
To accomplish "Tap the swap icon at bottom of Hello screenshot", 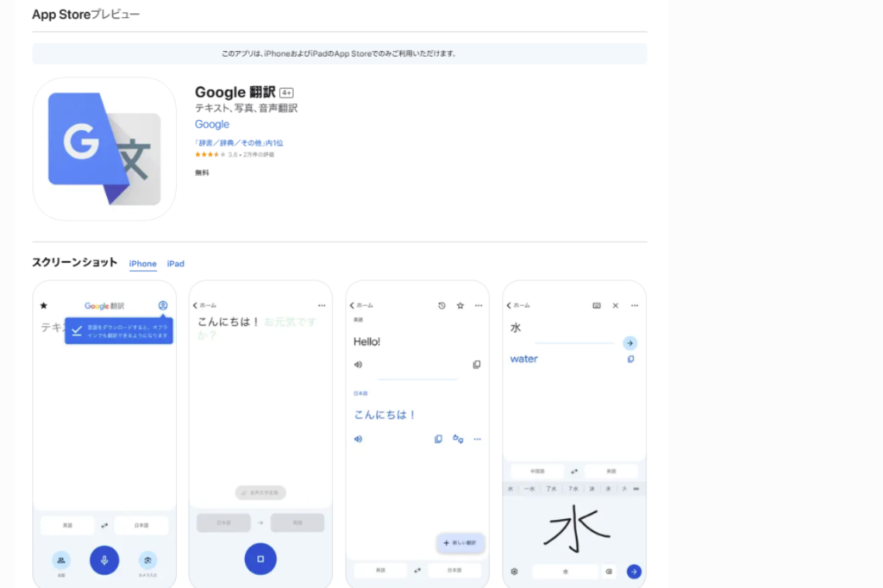I will [x=417, y=571].
